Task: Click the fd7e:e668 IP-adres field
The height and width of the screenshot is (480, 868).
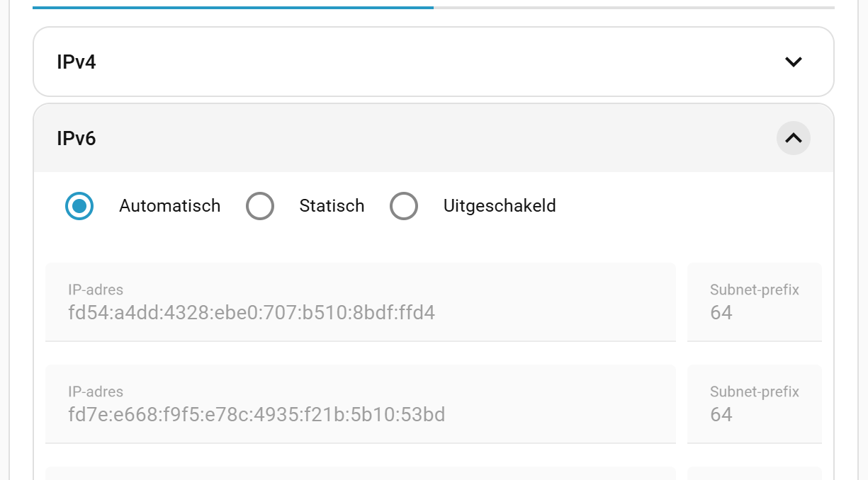Action: point(360,414)
